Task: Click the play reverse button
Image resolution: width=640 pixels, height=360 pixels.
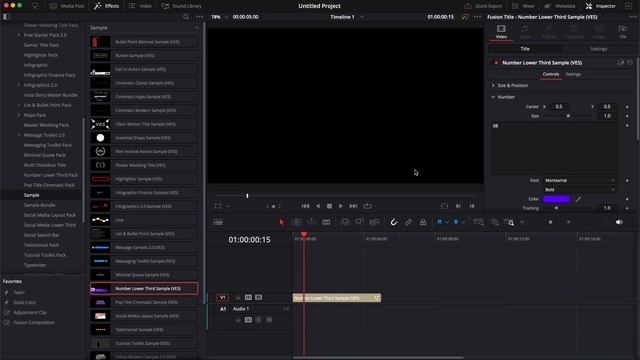Action: point(318,206)
